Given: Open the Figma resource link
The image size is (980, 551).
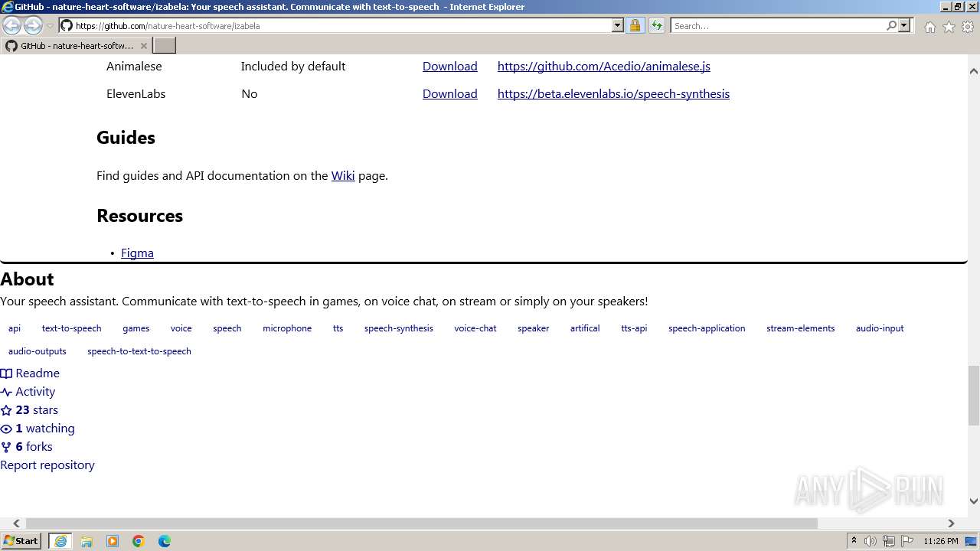Looking at the screenshot, I should point(137,253).
